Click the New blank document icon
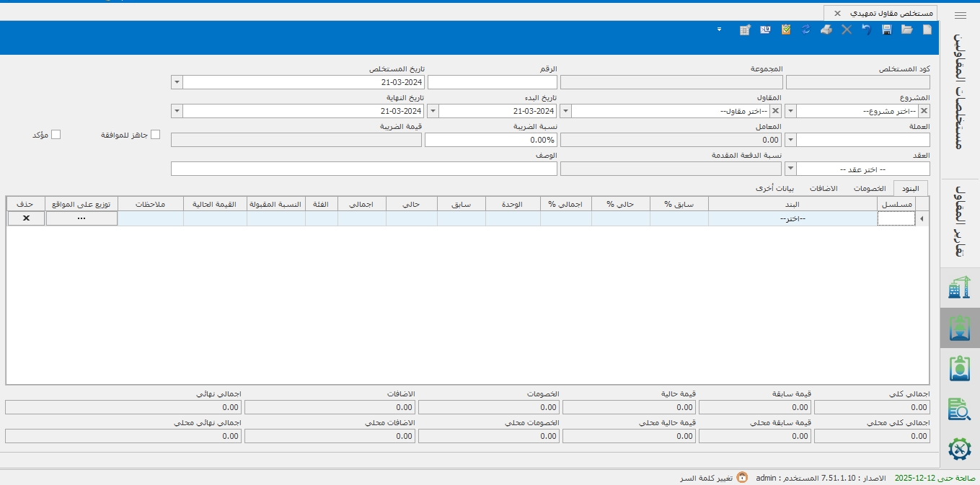Viewport: 980px width, 485px height. pyautogui.click(x=927, y=30)
